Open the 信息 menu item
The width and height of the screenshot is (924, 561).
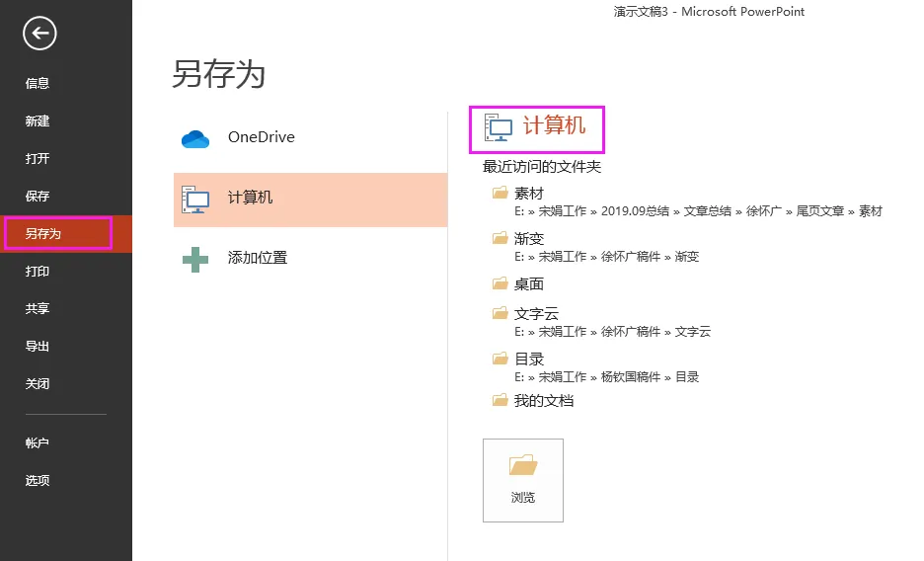coord(38,84)
